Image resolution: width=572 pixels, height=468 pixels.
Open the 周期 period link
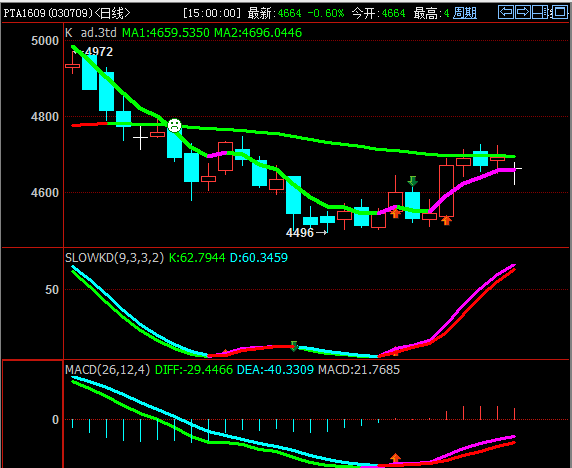click(465, 13)
